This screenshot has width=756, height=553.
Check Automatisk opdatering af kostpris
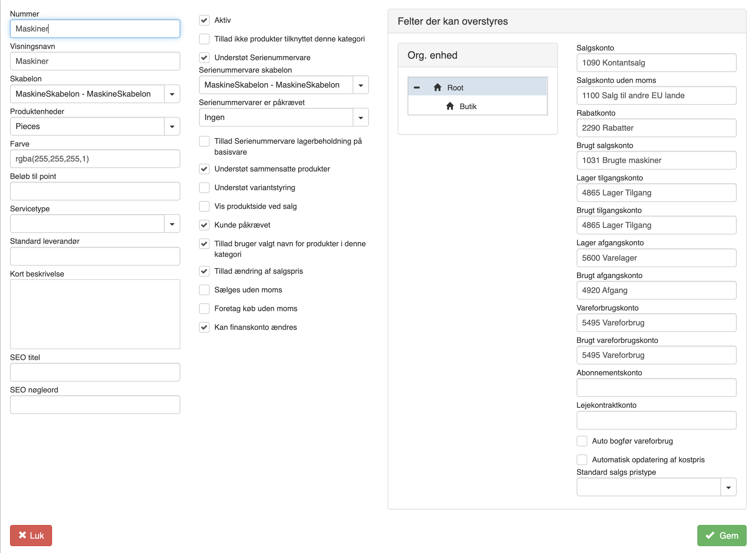click(x=582, y=459)
